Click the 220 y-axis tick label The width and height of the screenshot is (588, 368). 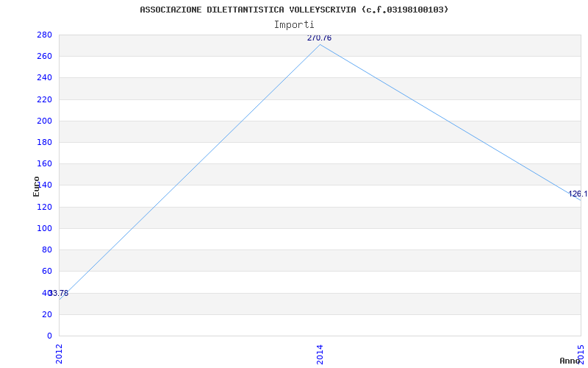[x=44, y=99]
